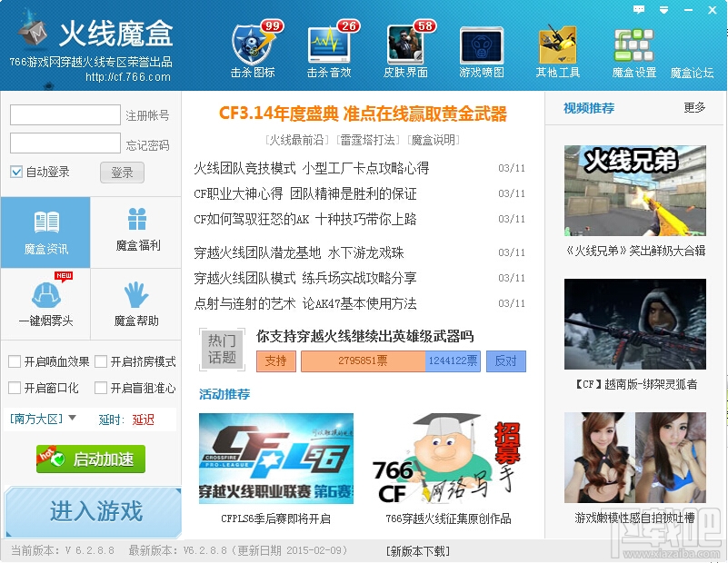Open CFPLS6季后赛即将开启 caption link
Screen dimensions: 728x563
(x=275, y=519)
